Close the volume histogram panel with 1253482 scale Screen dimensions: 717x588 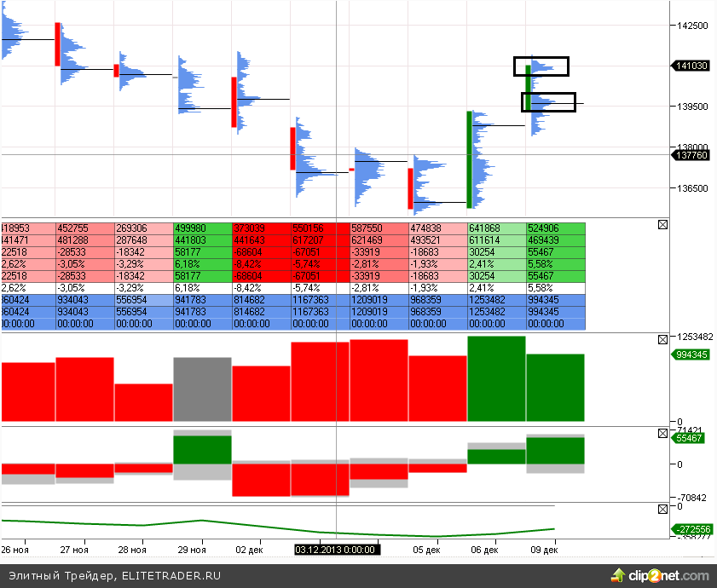point(662,340)
